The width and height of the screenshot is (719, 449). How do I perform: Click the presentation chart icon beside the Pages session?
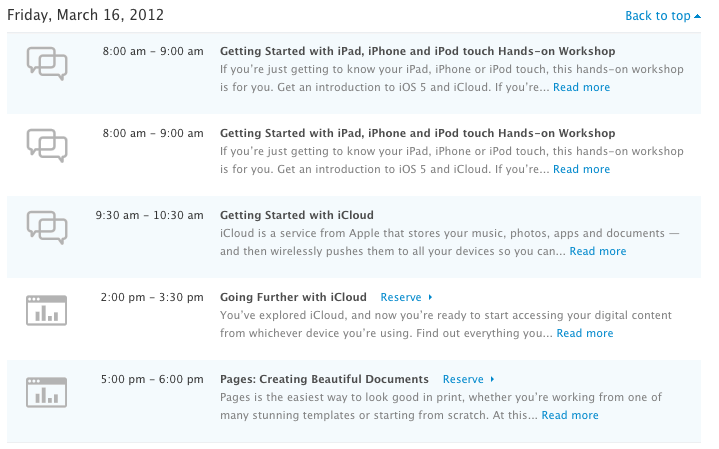(46, 393)
